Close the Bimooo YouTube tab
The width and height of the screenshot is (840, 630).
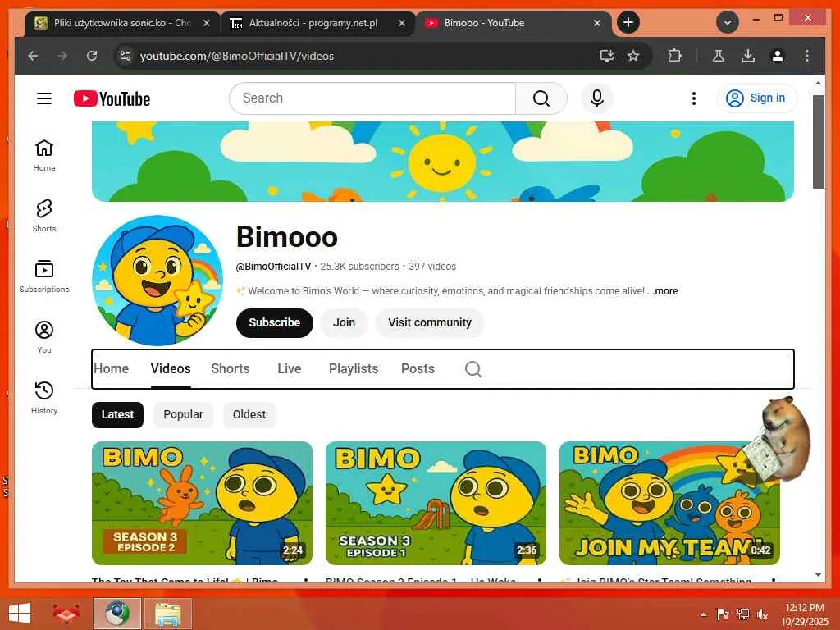tap(597, 23)
